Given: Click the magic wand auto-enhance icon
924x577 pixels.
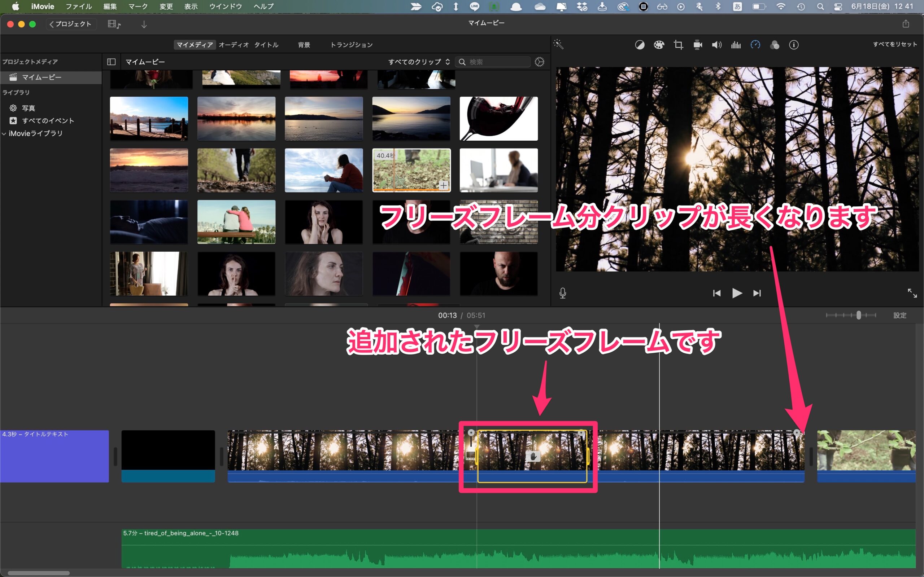Looking at the screenshot, I should pyautogui.click(x=559, y=45).
